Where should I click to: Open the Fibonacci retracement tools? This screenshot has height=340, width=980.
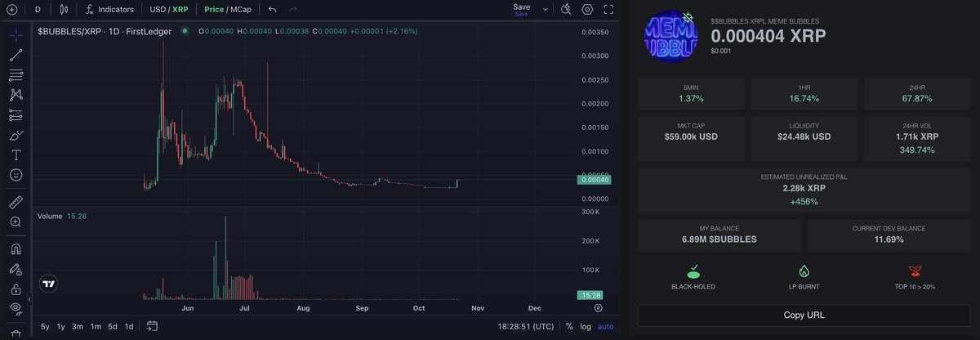pyautogui.click(x=16, y=75)
